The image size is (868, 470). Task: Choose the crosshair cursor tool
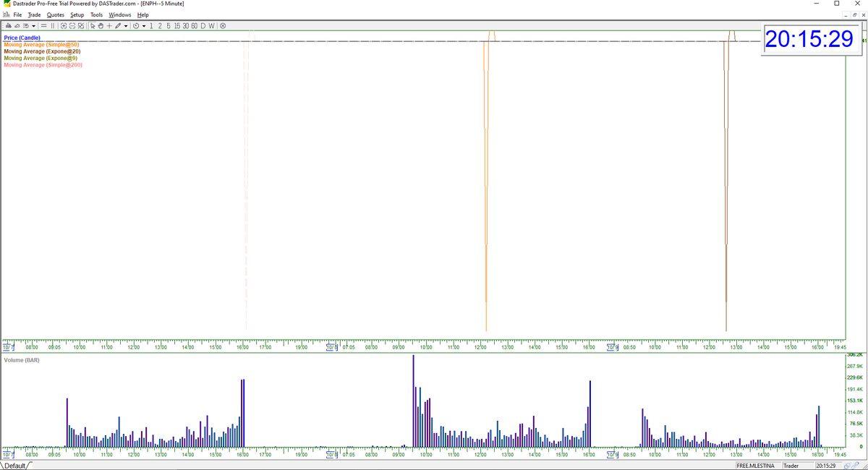[109, 26]
